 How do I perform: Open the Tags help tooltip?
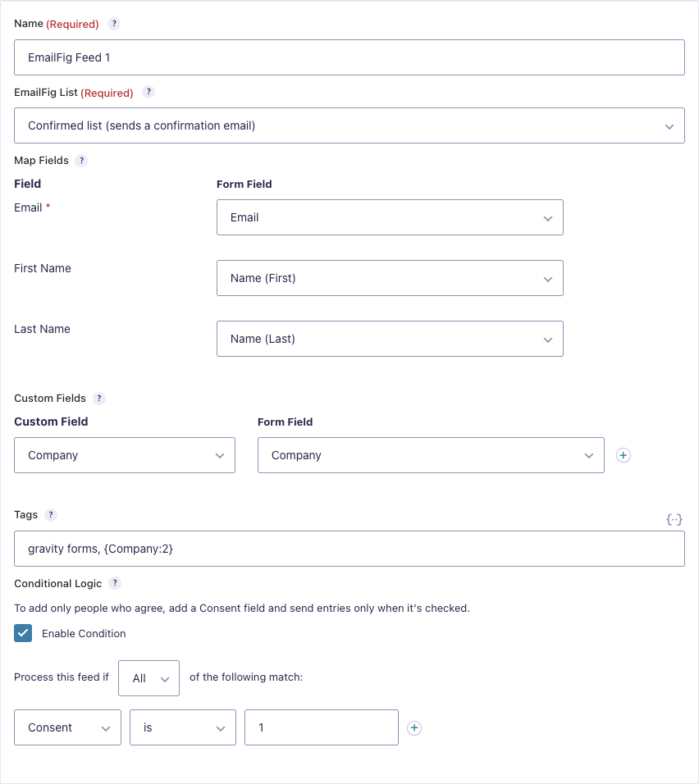point(51,515)
